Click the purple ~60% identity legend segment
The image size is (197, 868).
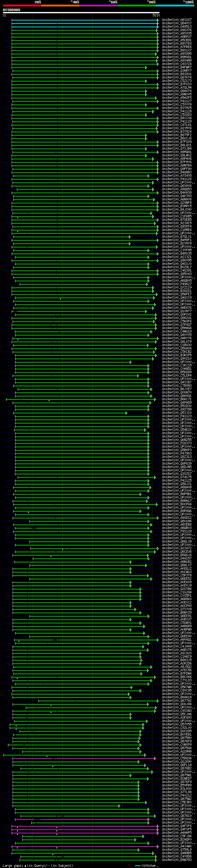[x=98, y=6]
